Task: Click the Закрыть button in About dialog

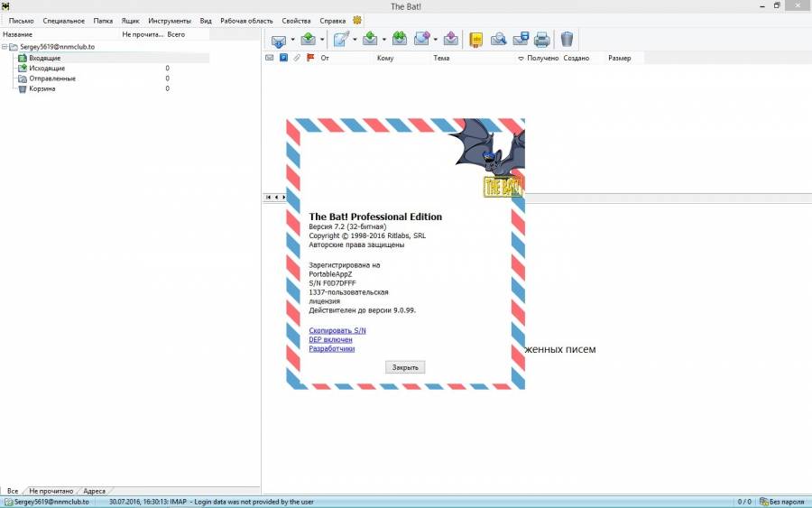Action: (405, 367)
